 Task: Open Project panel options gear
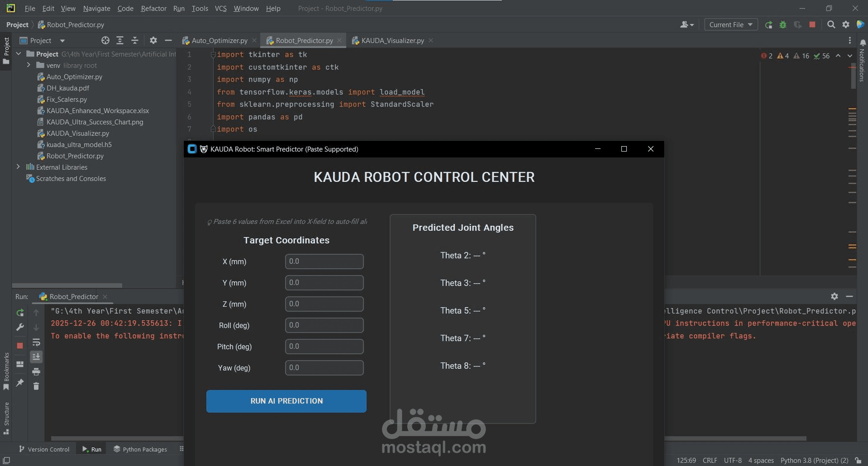[153, 40]
